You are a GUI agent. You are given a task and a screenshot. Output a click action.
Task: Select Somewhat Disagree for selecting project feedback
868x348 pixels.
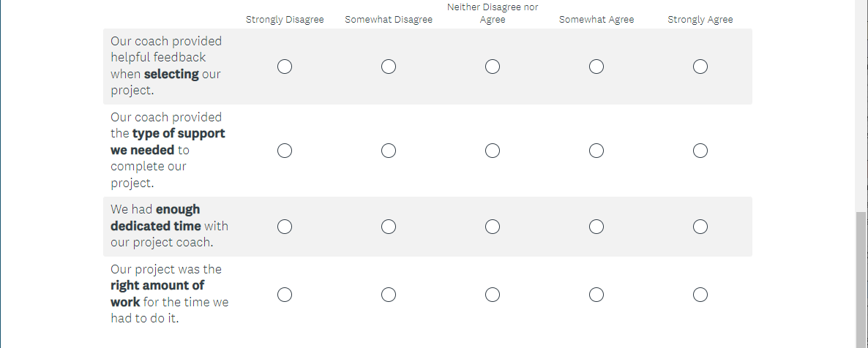tap(389, 67)
